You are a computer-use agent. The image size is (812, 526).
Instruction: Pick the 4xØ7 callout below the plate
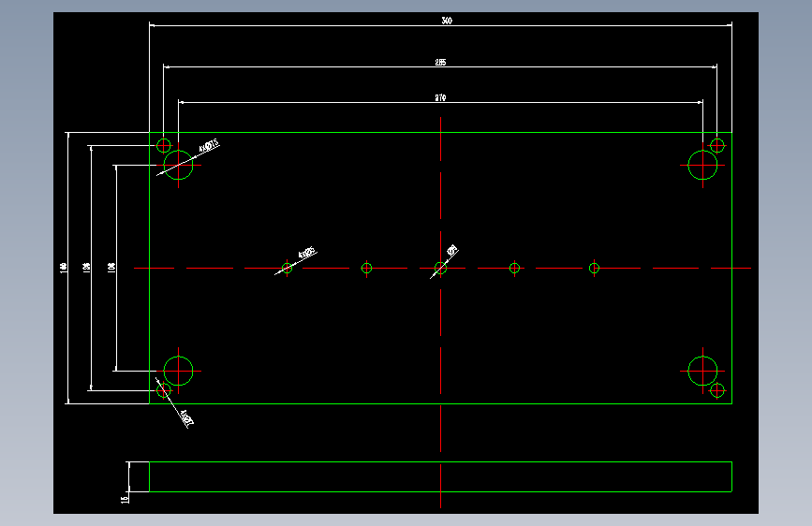(x=186, y=418)
